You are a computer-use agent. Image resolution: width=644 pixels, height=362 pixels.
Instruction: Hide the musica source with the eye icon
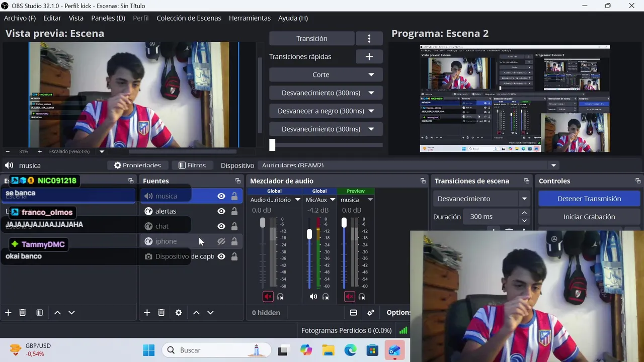(221, 196)
